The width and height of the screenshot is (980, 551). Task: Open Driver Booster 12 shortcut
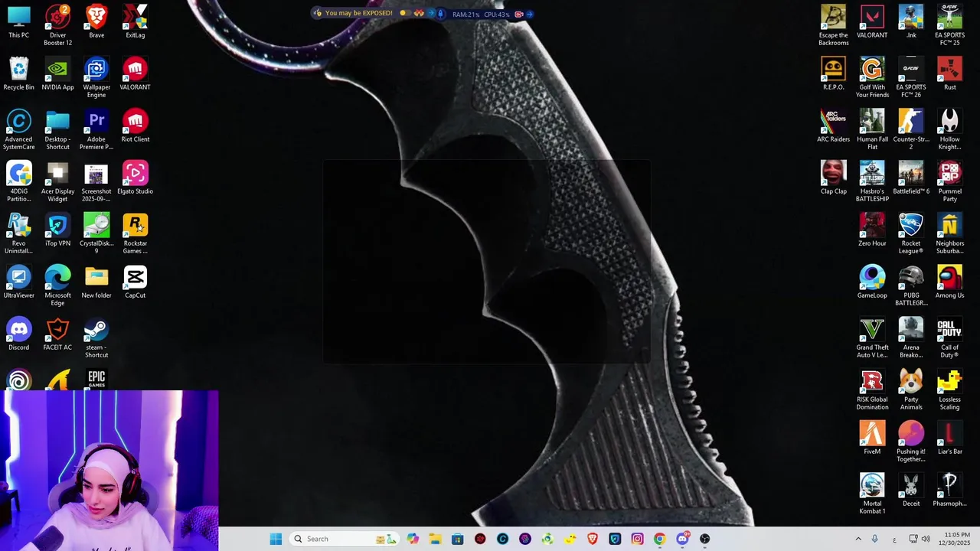[x=57, y=25]
